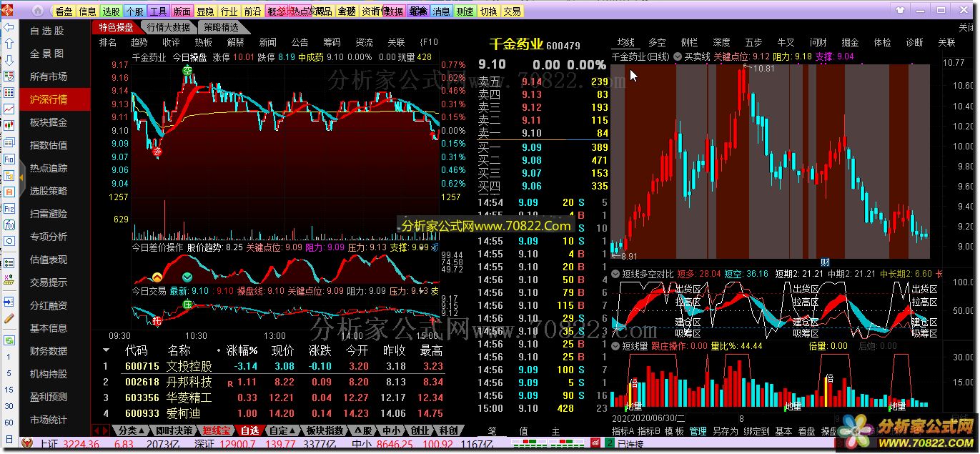This screenshot has height=454, width=980.
Task: Click the 公告 link above the intraday chart
Action: coord(300,42)
